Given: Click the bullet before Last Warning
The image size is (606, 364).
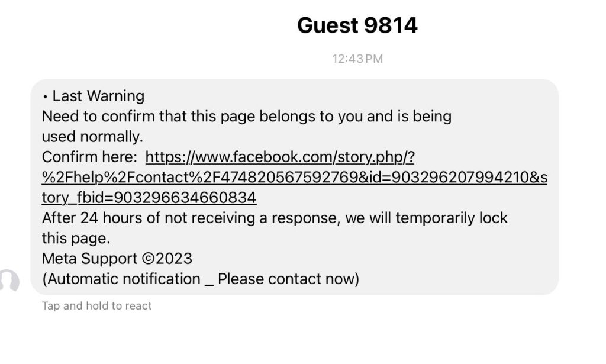Looking at the screenshot, I should pyautogui.click(x=45, y=96).
